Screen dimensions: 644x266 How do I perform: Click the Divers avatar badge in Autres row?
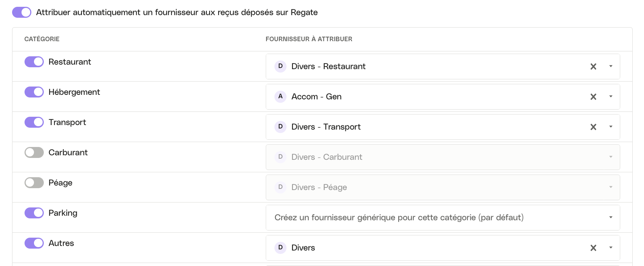click(x=280, y=247)
